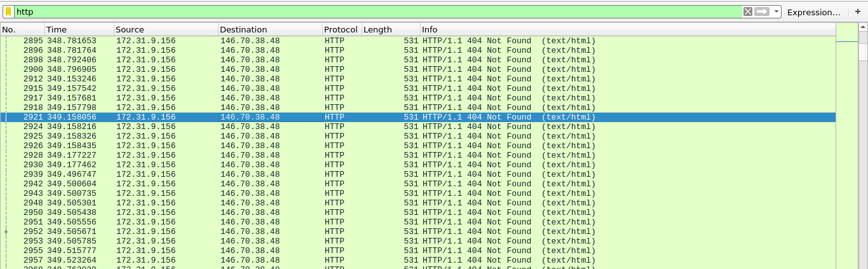Add a filter button with plus icon
Screen dimensions: 868x269
coord(857,12)
